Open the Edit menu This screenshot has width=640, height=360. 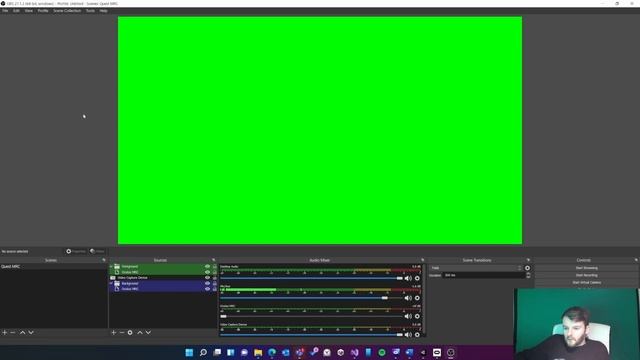pyautogui.click(x=16, y=11)
